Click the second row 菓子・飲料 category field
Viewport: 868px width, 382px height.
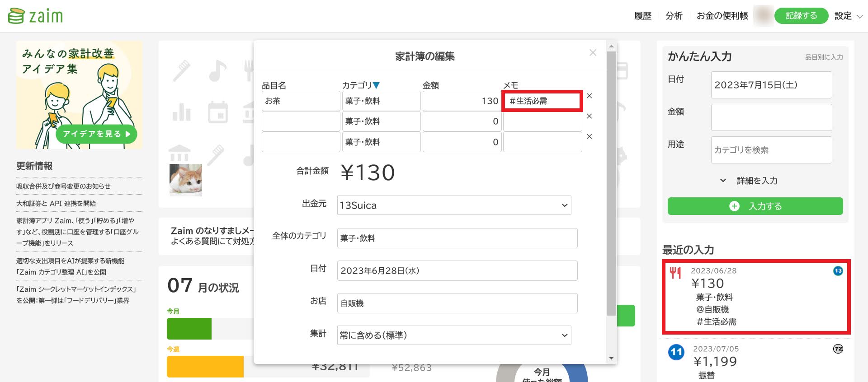tap(382, 121)
